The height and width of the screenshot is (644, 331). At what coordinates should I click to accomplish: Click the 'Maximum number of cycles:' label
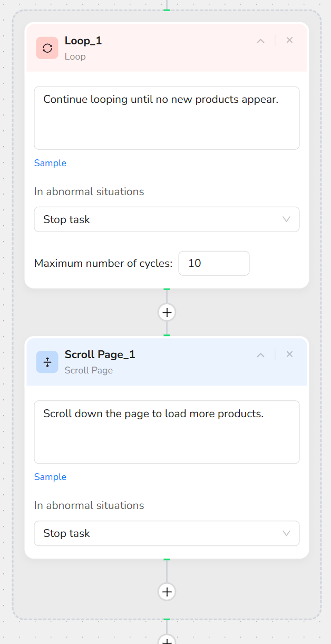pyautogui.click(x=103, y=263)
